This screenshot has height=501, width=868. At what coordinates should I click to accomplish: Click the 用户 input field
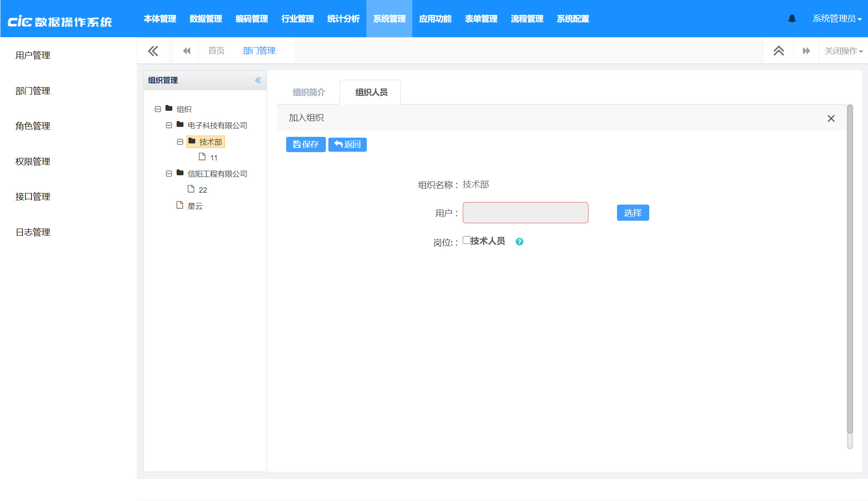(525, 213)
